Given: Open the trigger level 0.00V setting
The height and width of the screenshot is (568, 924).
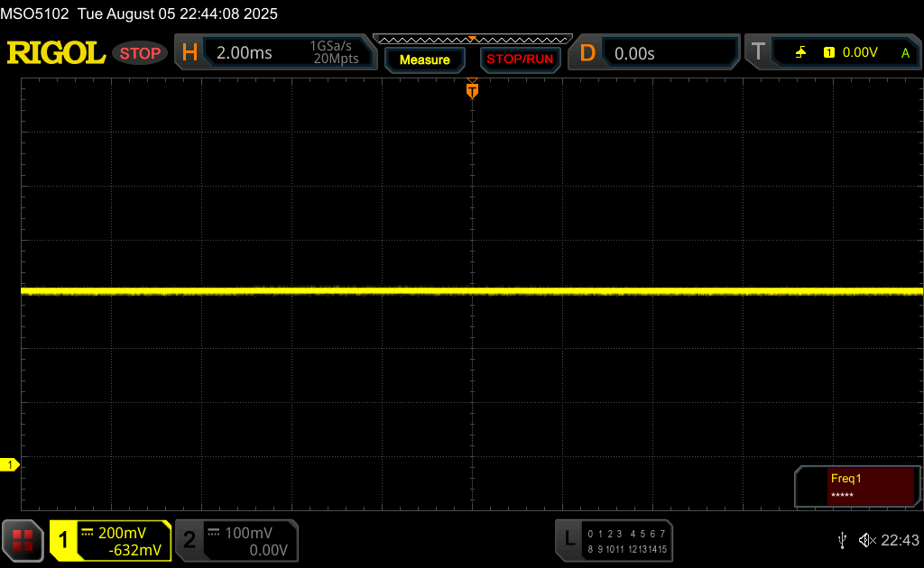Looking at the screenshot, I should pyautogui.click(x=859, y=53).
